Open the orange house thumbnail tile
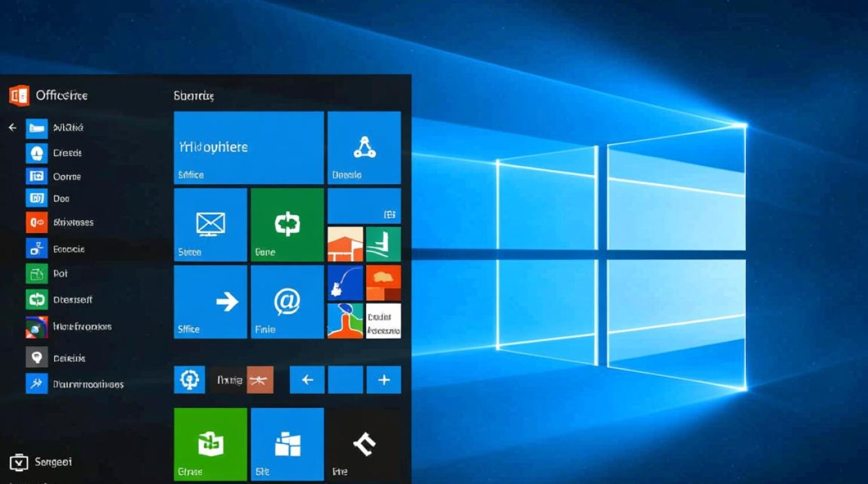 (x=345, y=244)
